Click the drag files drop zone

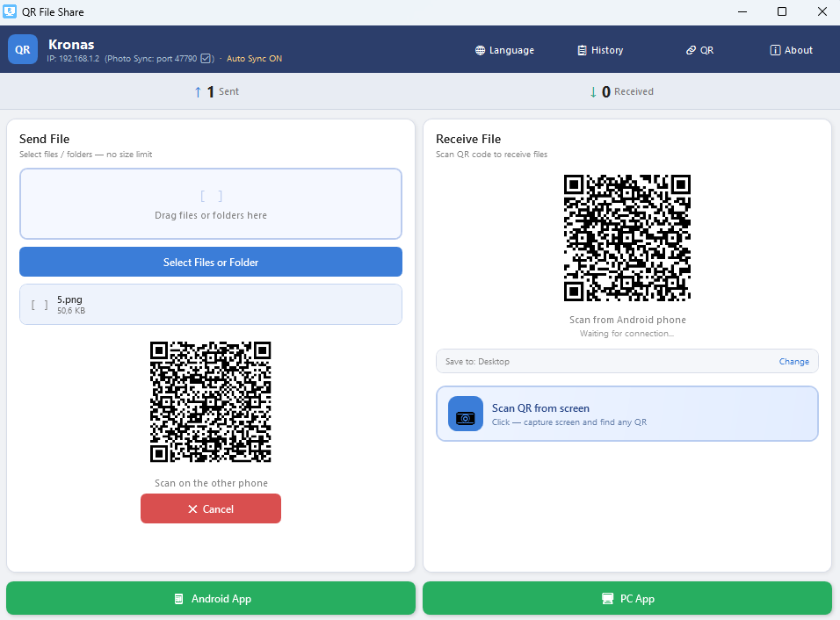[211, 204]
